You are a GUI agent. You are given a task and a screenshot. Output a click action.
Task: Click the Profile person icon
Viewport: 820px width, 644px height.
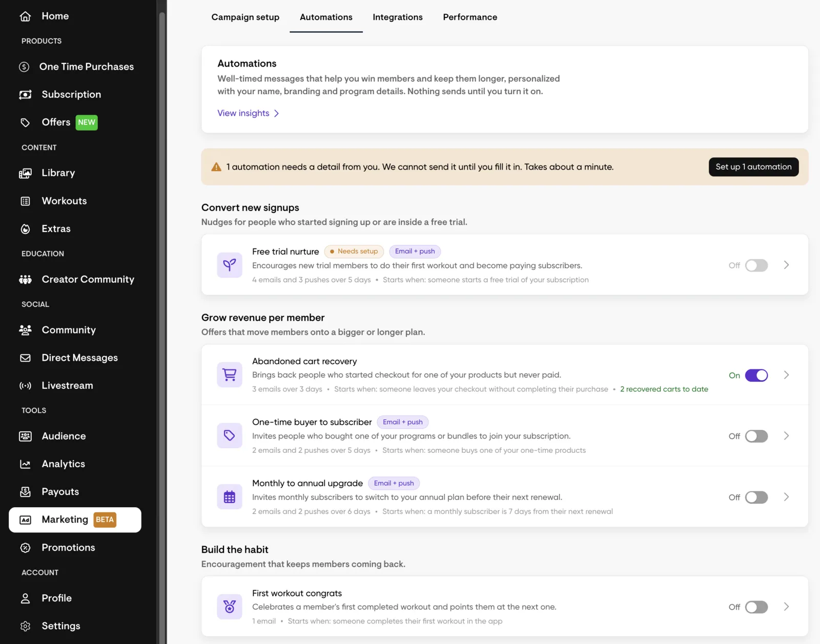[25, 598]
